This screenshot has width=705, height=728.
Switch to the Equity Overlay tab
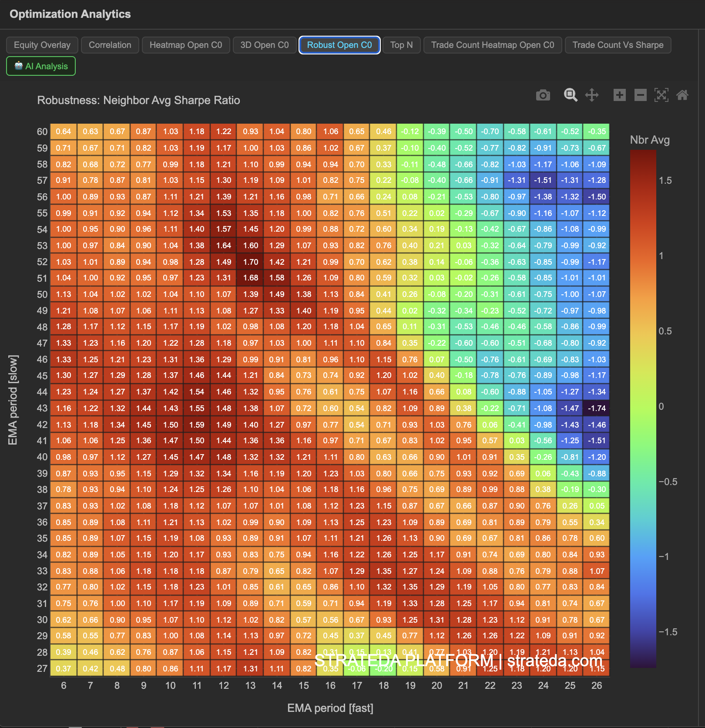(x=42, y=45)
